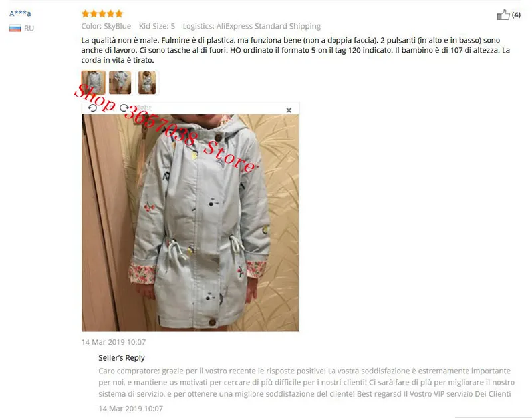Screen dimensions: 532x418
Task: Click the Italian review text paragraph
Action: [x=295, y=50]
